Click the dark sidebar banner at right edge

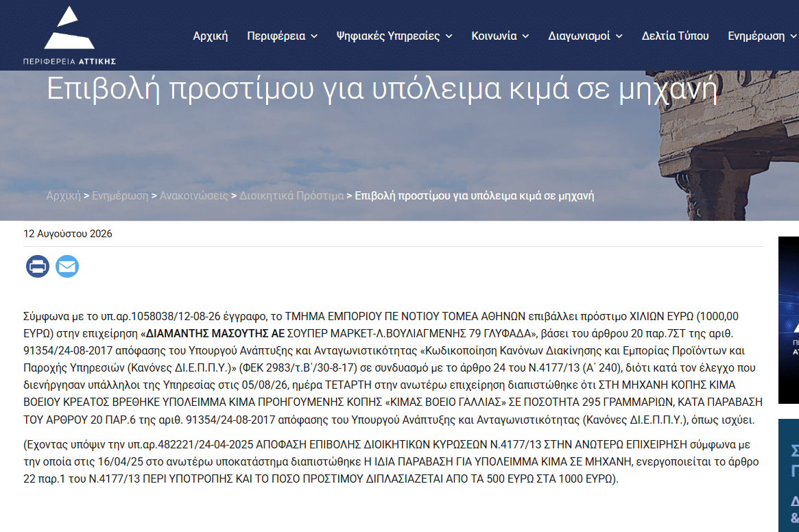pyautogui.click(x=789, y=320)
